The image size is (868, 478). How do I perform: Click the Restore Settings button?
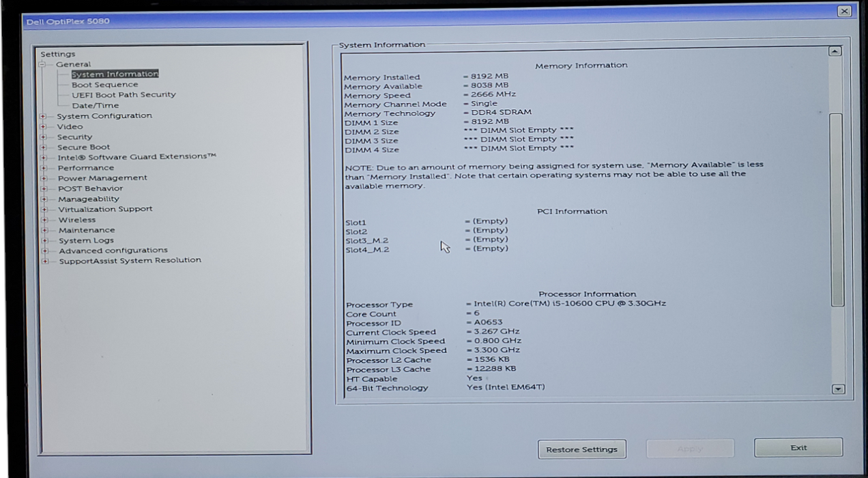coord(582,449)
